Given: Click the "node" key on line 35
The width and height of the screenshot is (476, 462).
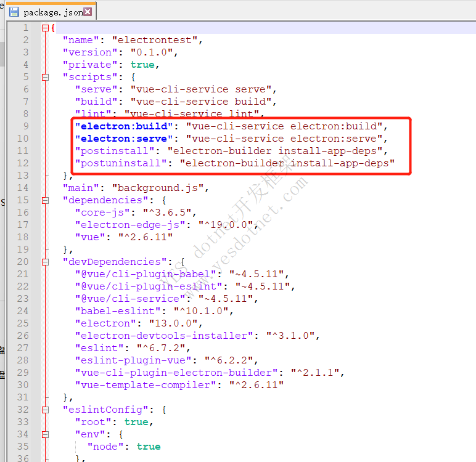Looking at the screenshot, I should [x=105, y=447].
